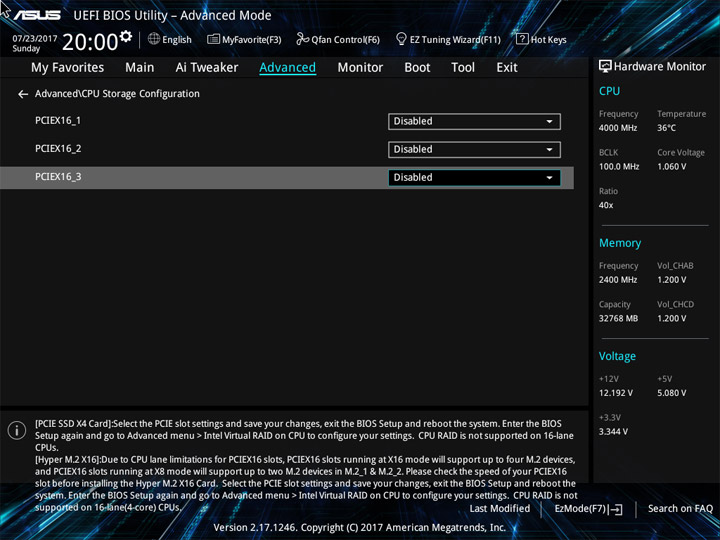Click CPU temperature value 36°C
The image size is (720, 540).
point(666,128)
